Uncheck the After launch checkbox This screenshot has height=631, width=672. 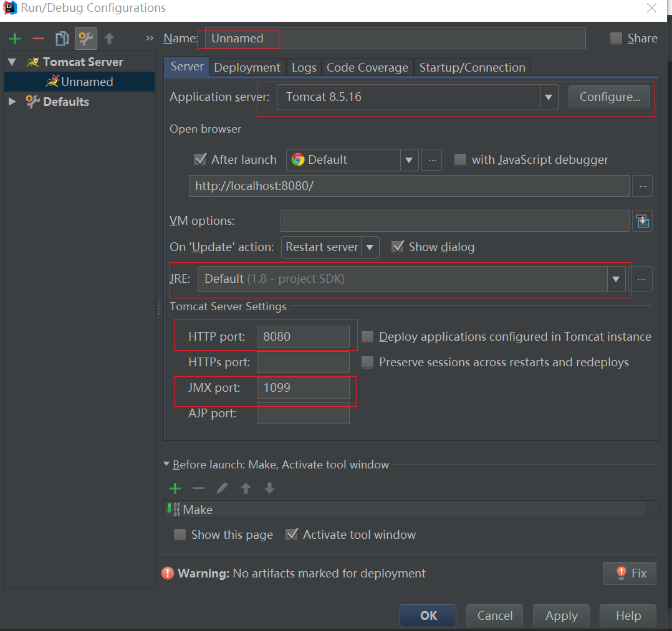tap(200, 160)
